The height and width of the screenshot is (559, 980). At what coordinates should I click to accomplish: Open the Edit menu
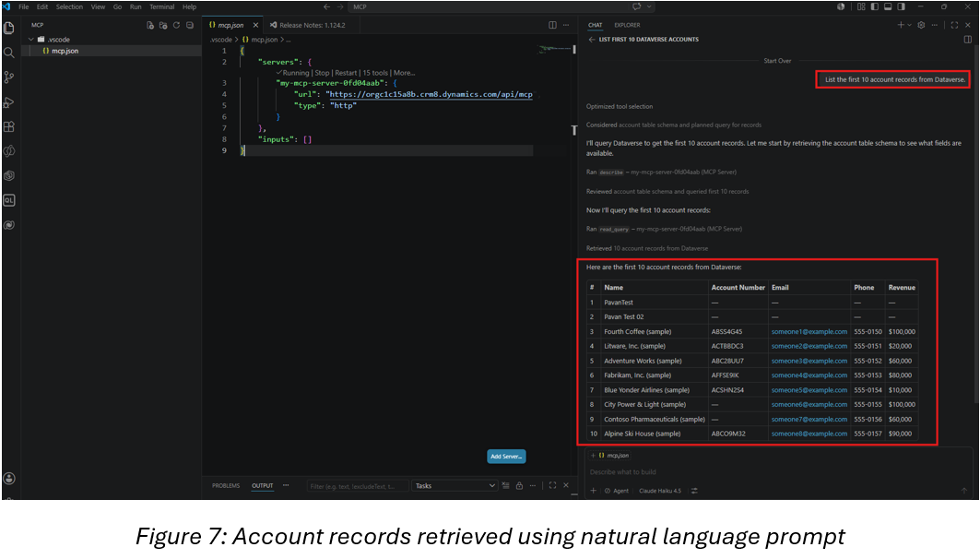coord(41,6)
